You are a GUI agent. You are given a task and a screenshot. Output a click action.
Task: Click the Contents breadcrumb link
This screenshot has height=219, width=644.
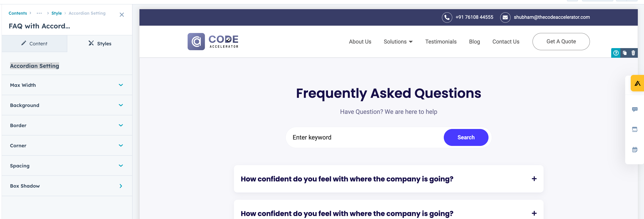click(x=18, y=13)
